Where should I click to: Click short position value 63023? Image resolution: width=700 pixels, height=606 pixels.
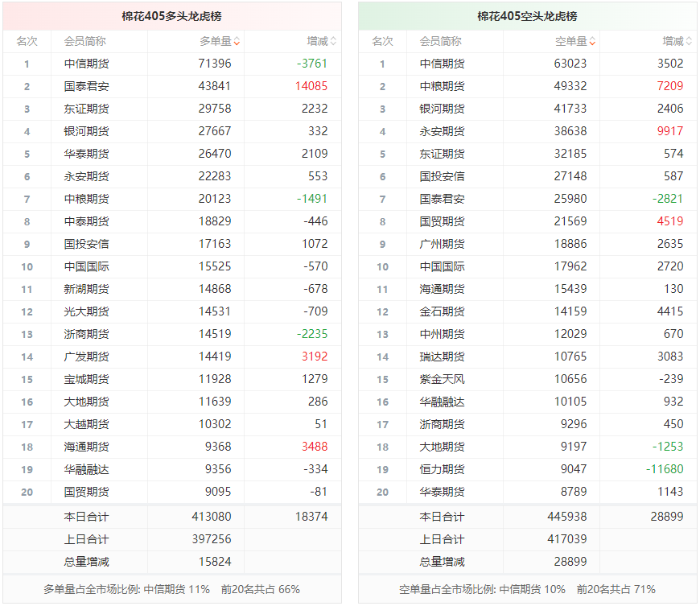[570, 64]
